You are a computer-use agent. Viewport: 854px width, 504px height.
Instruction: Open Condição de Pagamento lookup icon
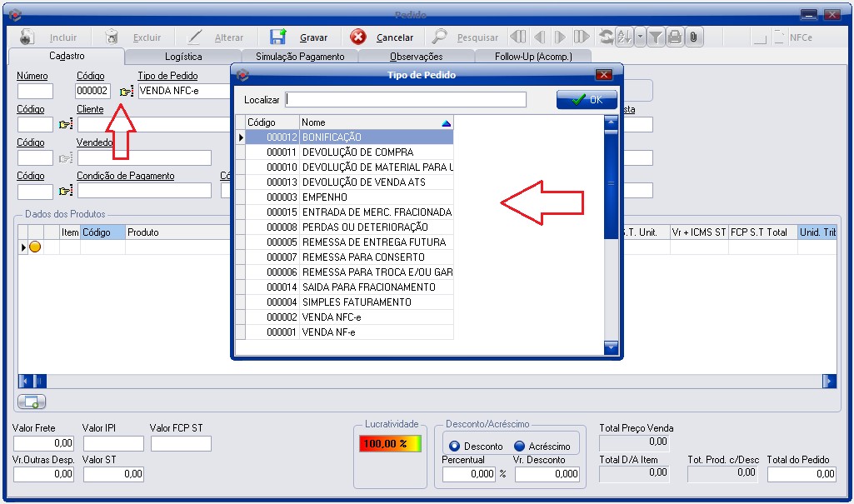(x=66, y=191)
